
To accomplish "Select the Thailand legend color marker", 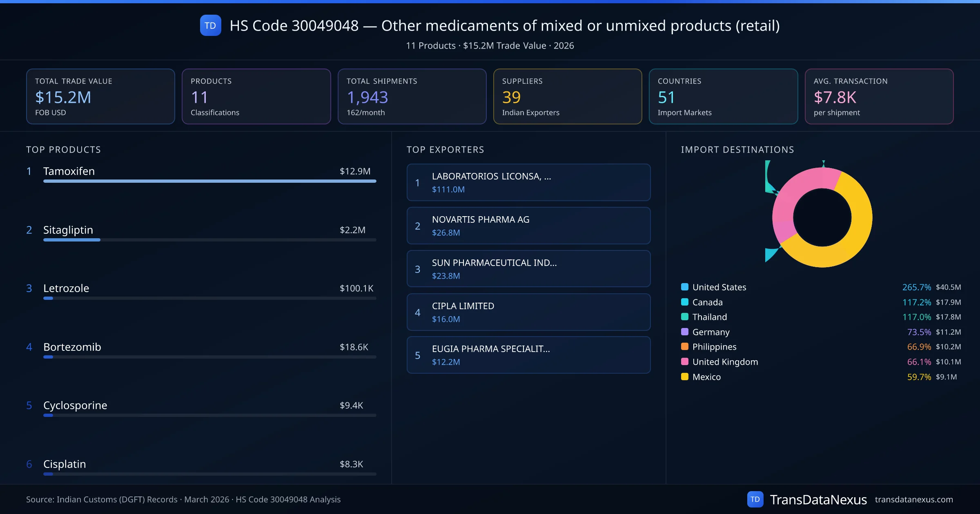I will tap(684, 317).
